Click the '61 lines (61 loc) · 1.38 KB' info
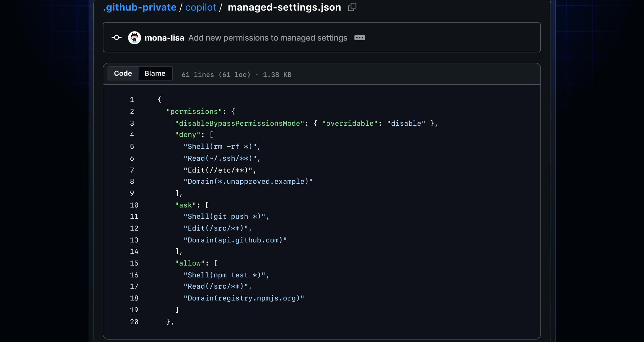This screenshot has height=342, width=644. tap(237, 75)
